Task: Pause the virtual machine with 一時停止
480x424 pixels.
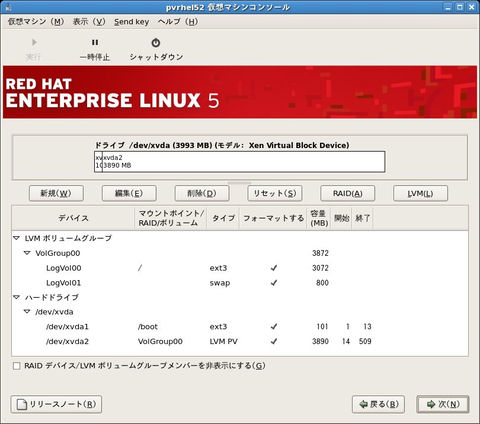Action: pos(95,49)
